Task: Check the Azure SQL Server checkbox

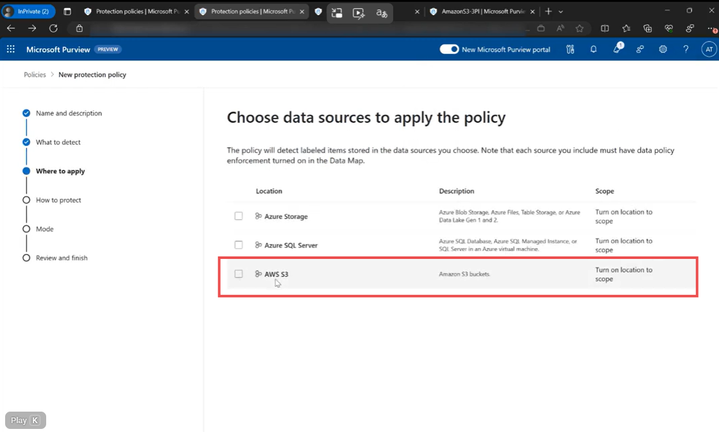Action: pyautogui.click(x=238, y=245)
